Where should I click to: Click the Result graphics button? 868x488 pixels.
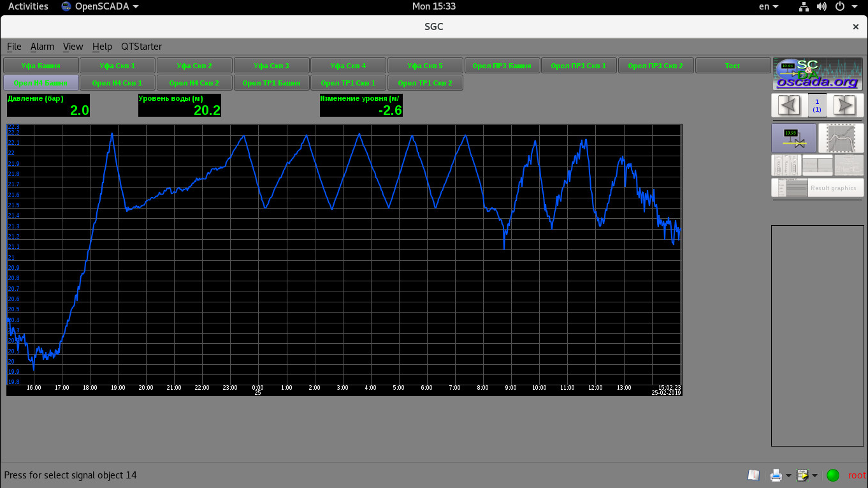(818, 188)
